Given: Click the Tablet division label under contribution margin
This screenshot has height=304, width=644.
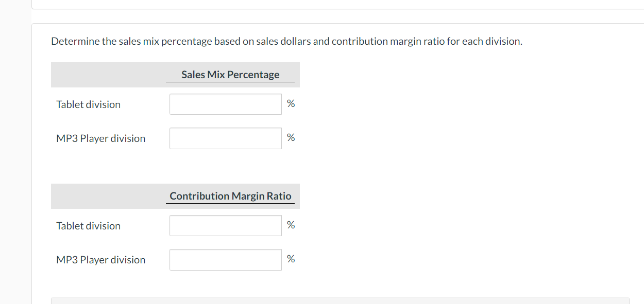Looking at the screenshot, I should pyautogui.click(x=88, y=225).
